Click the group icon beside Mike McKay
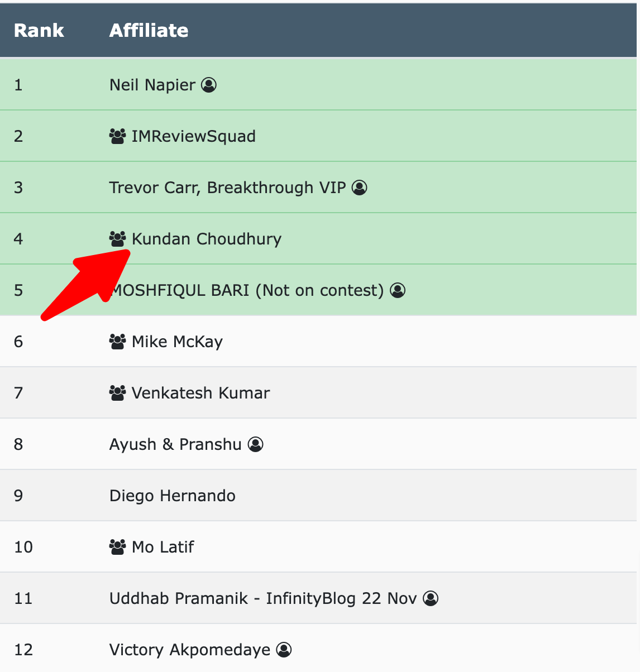Screen dimensions: 640x672 pos(117,342)
